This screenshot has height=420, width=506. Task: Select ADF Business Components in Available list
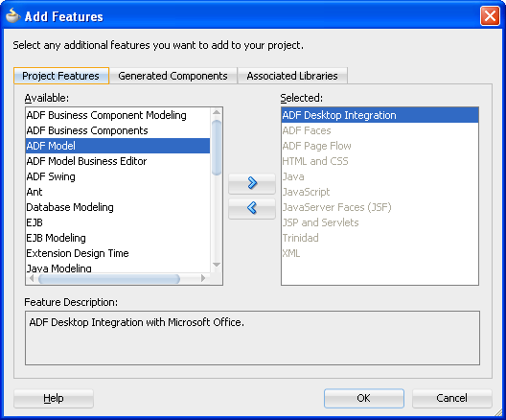tap(118, 130)
